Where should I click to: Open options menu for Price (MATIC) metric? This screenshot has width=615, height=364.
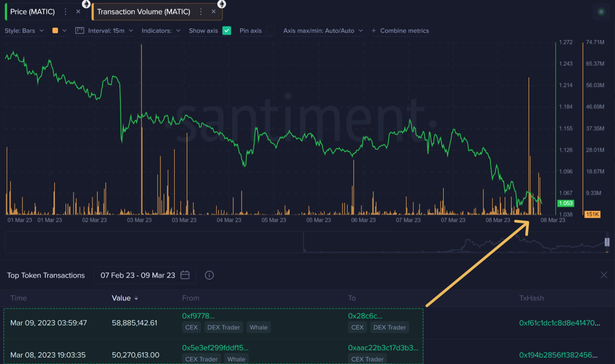[x=65, y=12]
